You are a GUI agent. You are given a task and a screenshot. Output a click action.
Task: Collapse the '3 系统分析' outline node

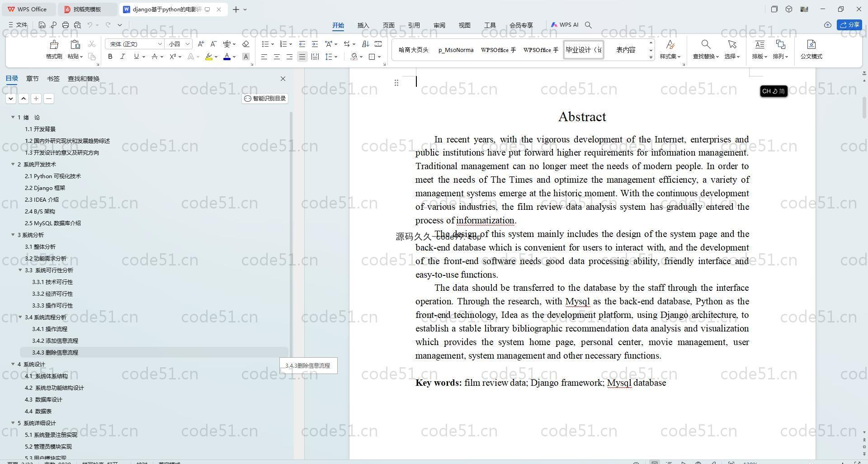click(x=13, y=234)
